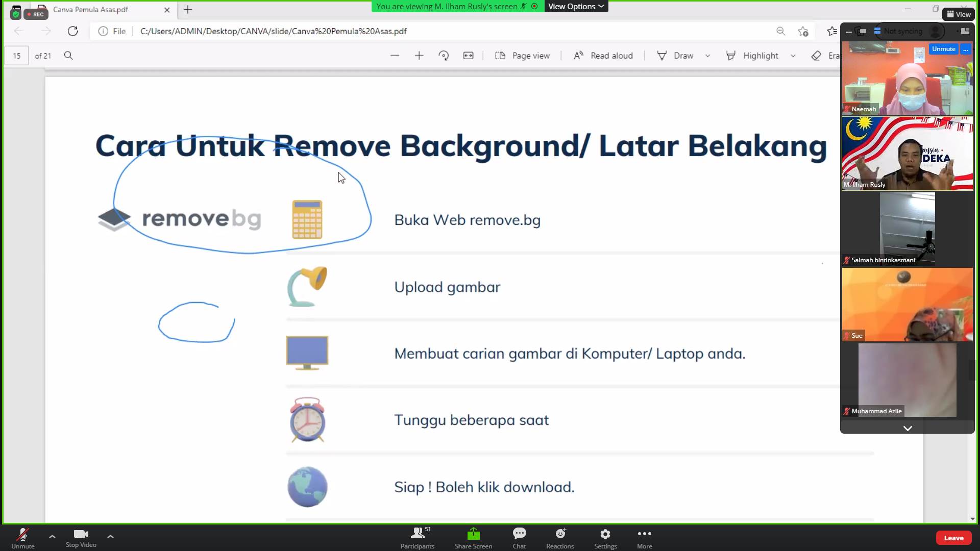Minimize the Zoom video panel
The height and width of the screenshot is (551, 980).
848,32
